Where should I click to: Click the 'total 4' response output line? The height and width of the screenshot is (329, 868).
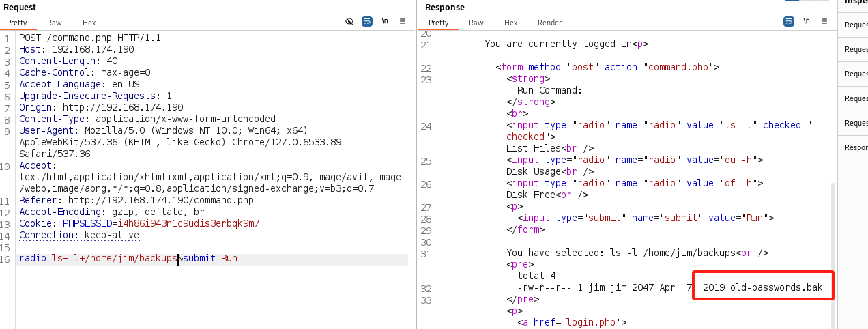[536, 276]
